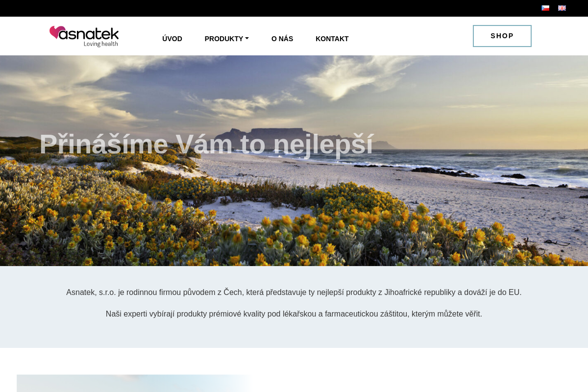
Task: Click the 'Loving health' tagline under logo
Action: 101,44
